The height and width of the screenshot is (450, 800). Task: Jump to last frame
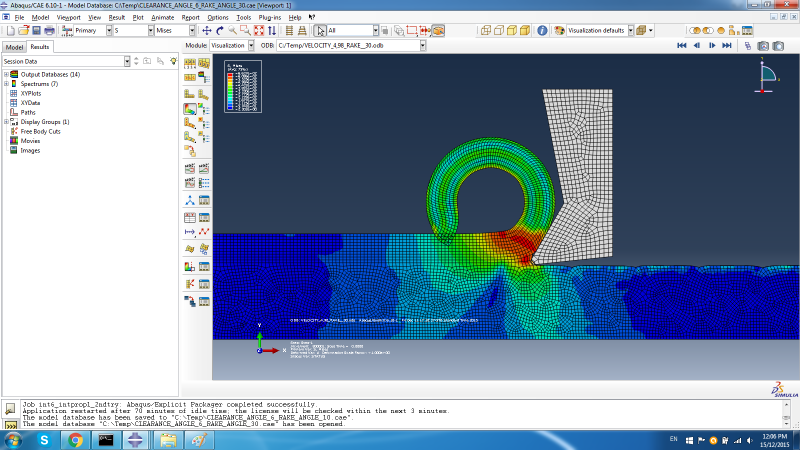(727, 45)
